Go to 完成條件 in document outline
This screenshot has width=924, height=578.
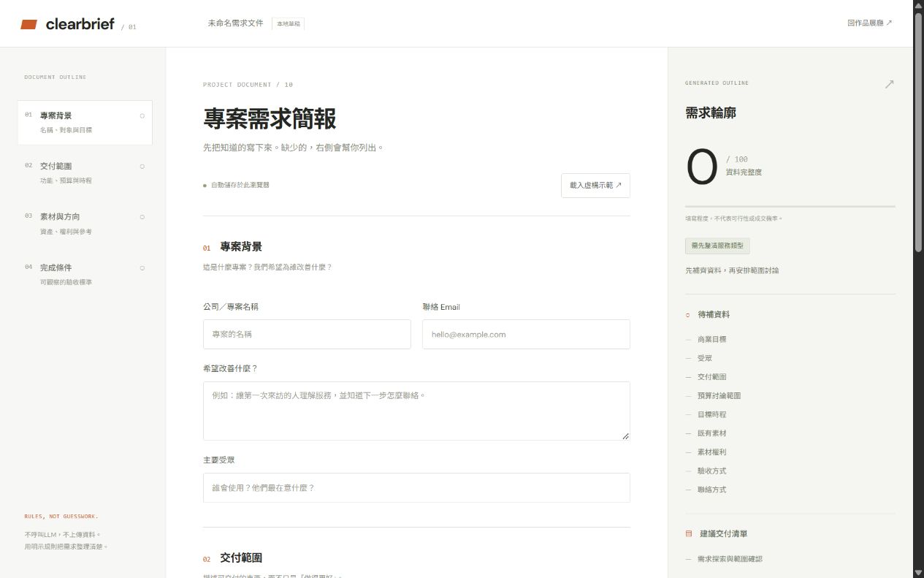point(85,274)
